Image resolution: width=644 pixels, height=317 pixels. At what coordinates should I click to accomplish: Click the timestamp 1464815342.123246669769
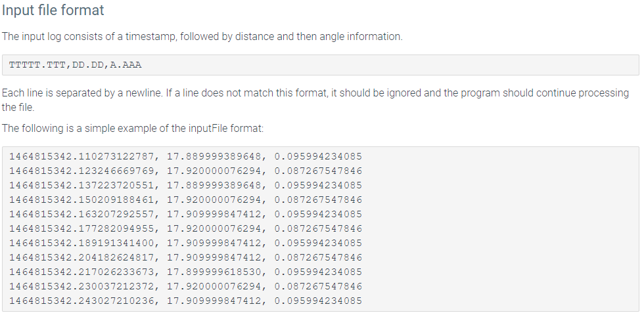click(x=81, y=171)
